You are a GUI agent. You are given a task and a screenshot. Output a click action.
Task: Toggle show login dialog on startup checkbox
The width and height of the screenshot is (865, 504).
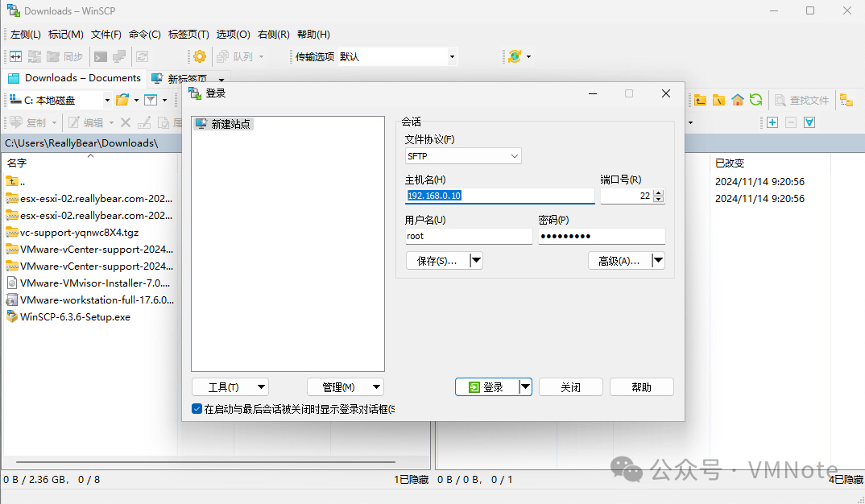(x=197, y=409)
